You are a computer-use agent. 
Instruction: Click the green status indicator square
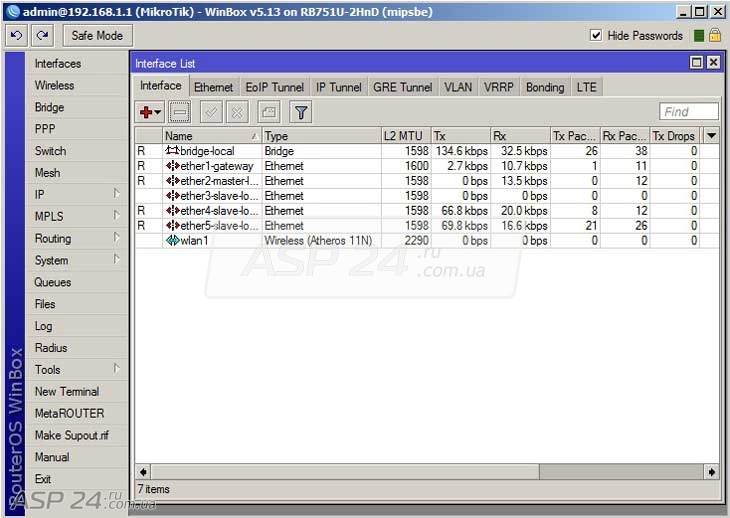click(698, 36)
